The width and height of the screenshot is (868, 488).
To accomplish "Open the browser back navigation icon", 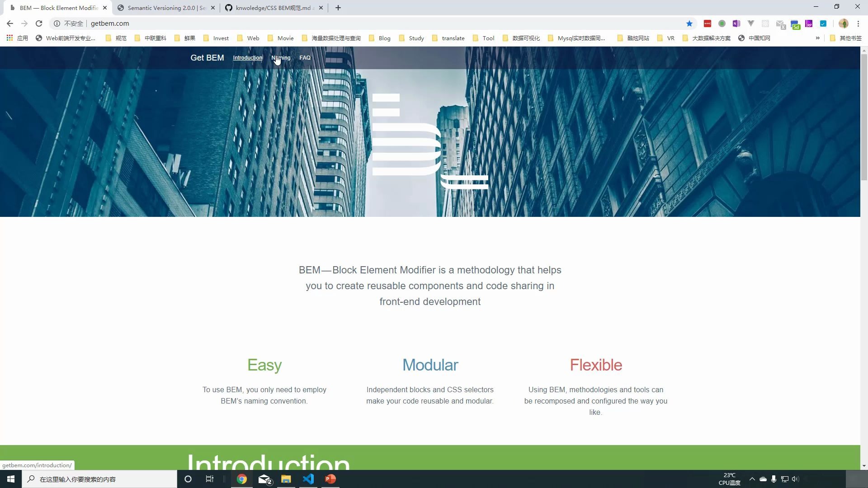I will [x=10, y=23].
